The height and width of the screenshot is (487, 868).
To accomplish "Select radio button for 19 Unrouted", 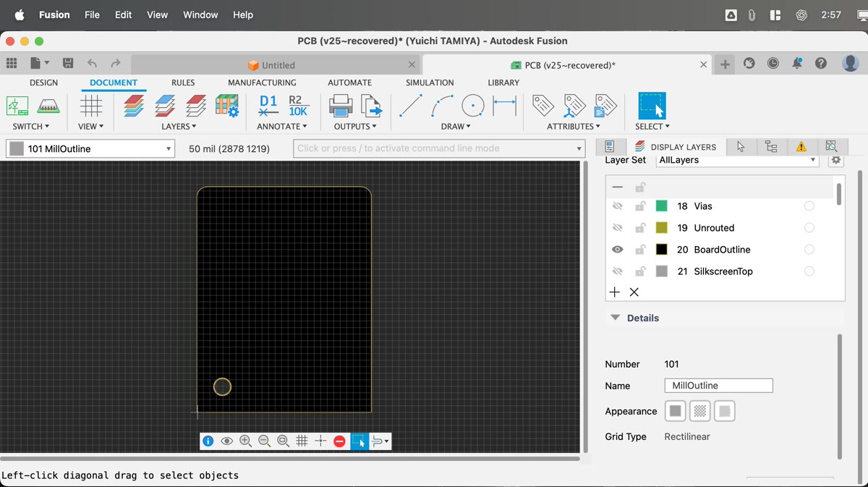I will [809, 228].
